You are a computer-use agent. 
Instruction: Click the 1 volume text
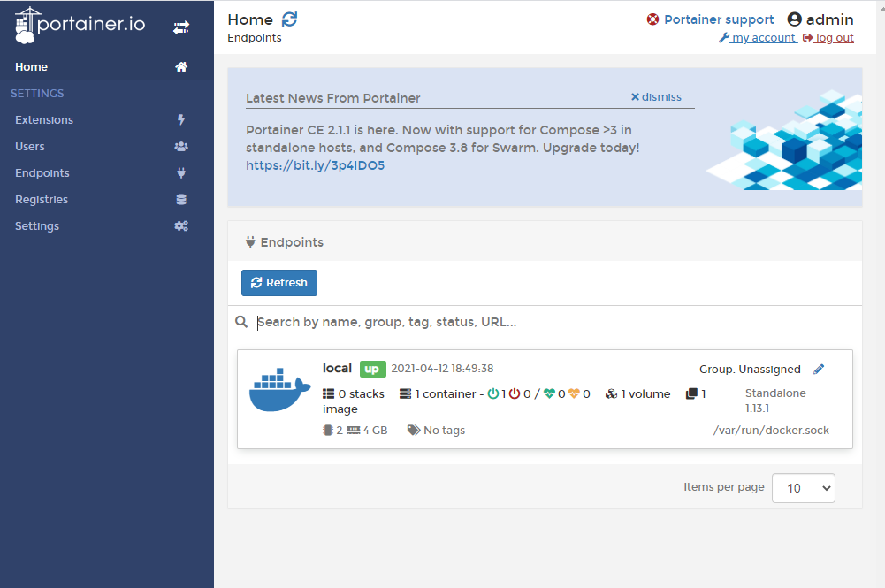coord(645,393)
